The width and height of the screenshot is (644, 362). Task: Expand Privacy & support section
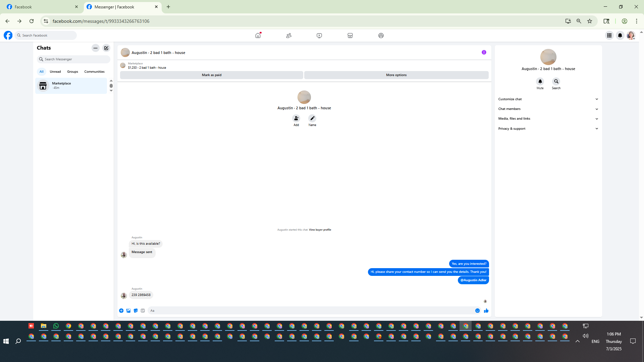[x=548, y=129]
